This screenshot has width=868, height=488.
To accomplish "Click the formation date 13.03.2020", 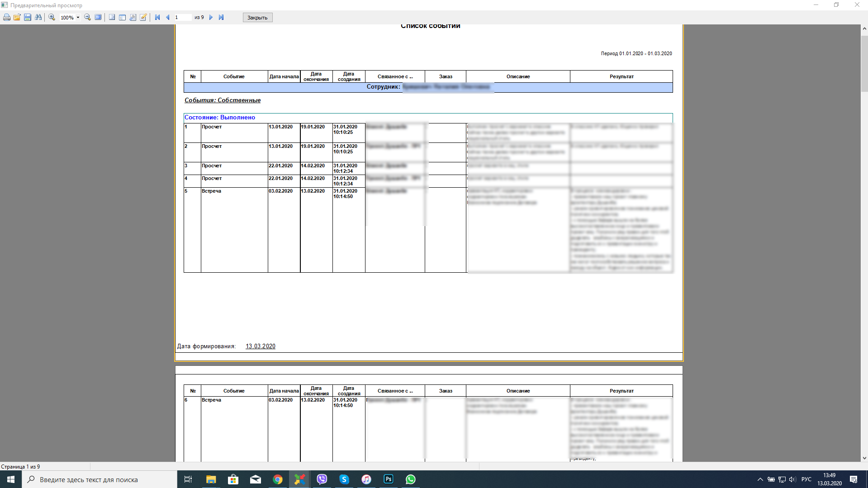I will 261,346.
